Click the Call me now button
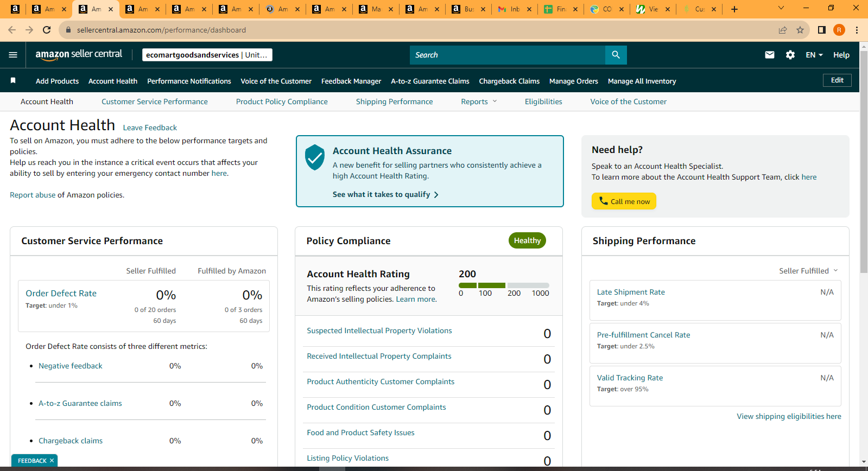The height and width of the screenshot is (471, 868). 624,201
